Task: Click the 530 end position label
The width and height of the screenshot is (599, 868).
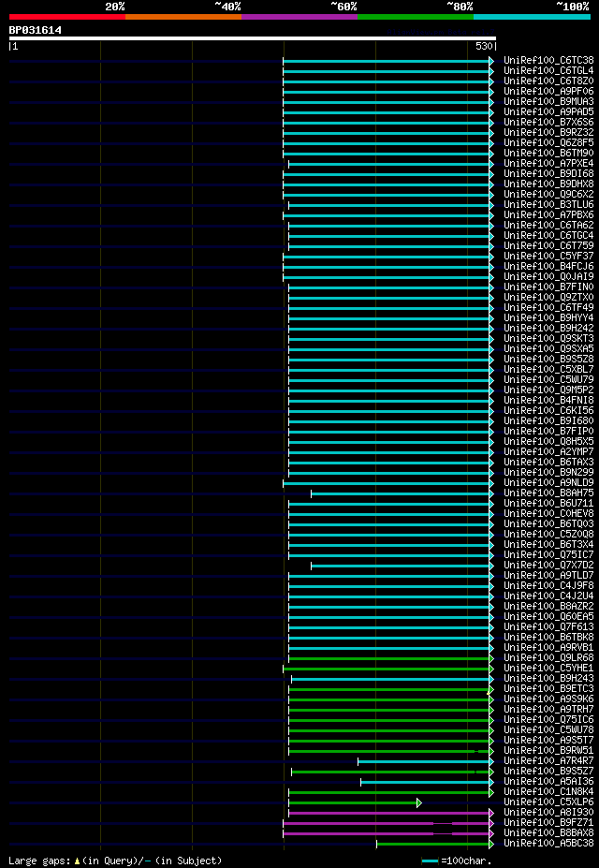Action: tap(484, 47)
